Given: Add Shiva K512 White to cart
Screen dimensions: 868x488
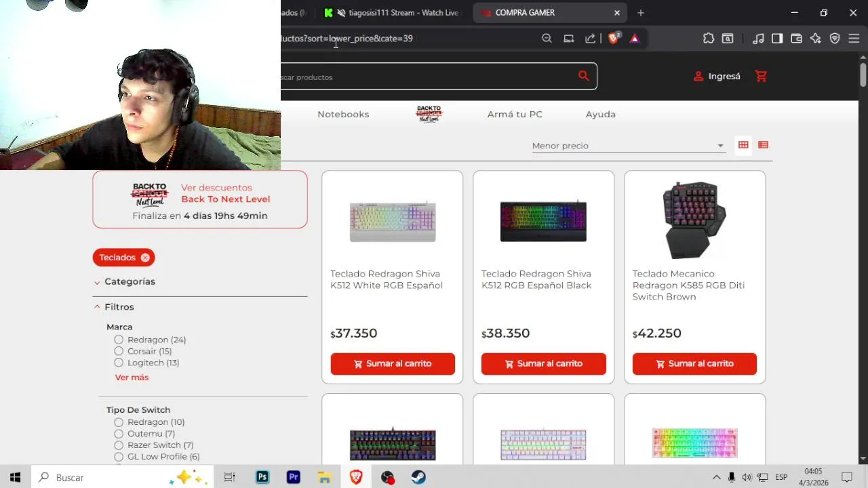Looking at the screenshot, I should 393,363.
